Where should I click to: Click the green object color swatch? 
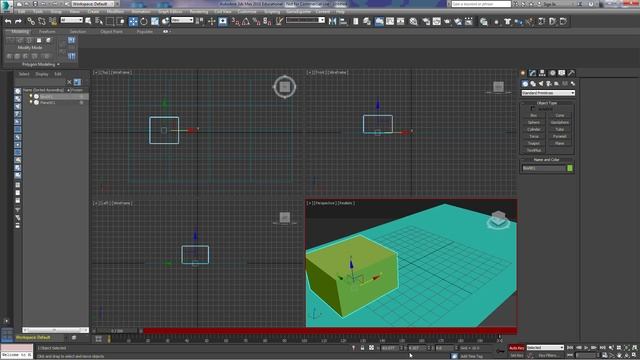570,168
